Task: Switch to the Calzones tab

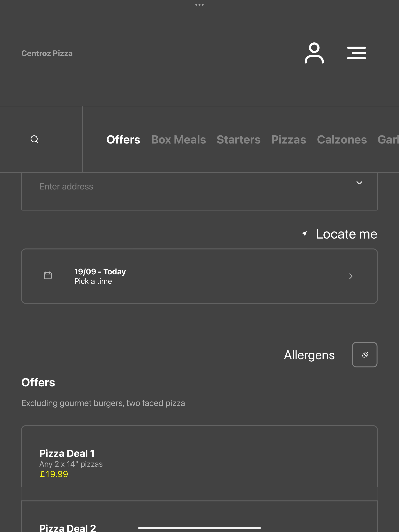Action: coord(342,140)
